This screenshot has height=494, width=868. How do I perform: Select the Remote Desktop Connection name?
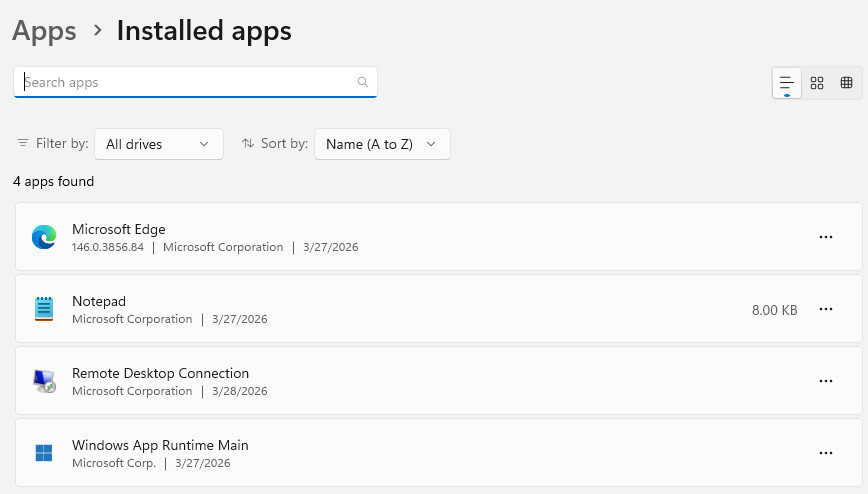tap(161, 373)
